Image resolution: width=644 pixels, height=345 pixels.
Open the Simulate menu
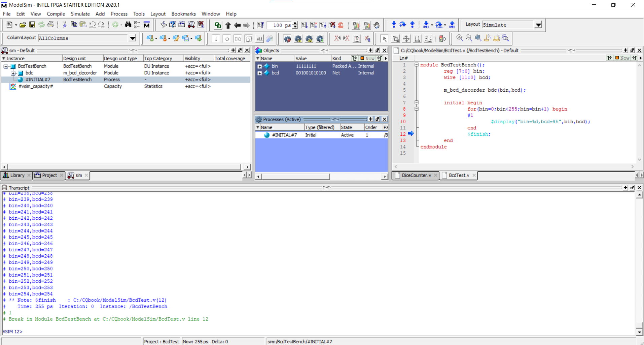pyautogui.click(x=80, y=14)
